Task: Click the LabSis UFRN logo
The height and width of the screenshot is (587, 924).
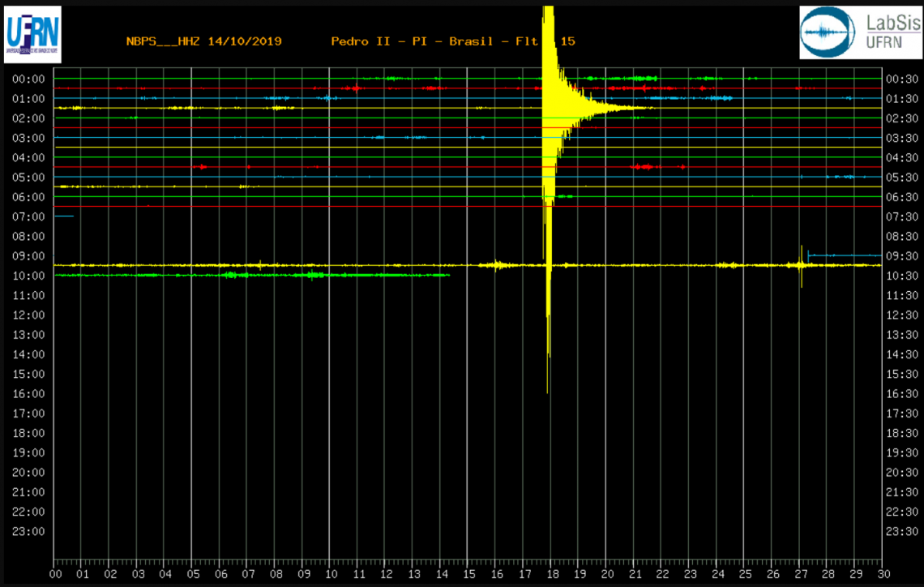Action: click(860, 32)
